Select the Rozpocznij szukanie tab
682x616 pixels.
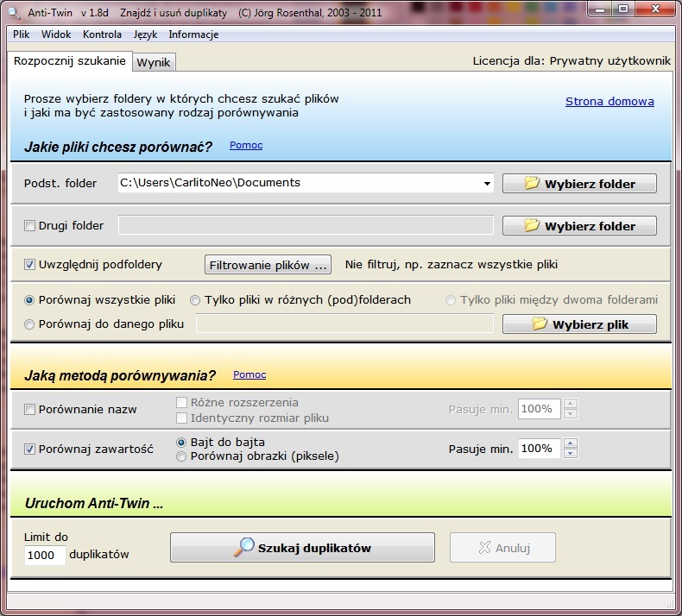[70, 61]
